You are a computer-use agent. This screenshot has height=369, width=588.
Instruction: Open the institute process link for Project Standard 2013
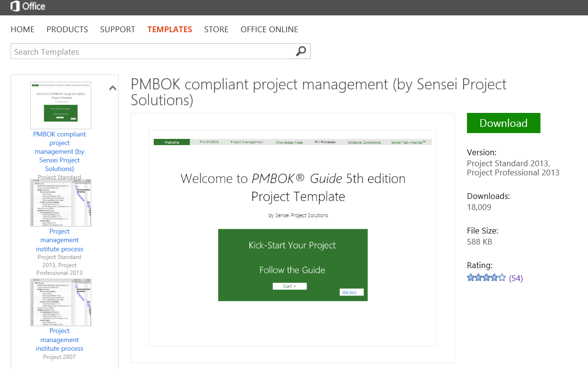point(60,240)
